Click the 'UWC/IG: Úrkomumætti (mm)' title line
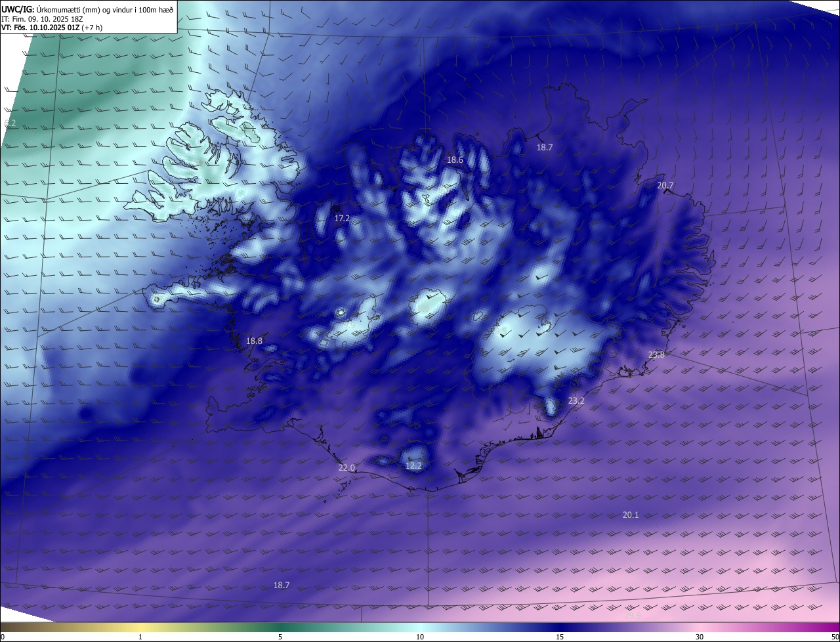Image resolution: width=840 pixels, height=642 pixels. coord(87,9)
